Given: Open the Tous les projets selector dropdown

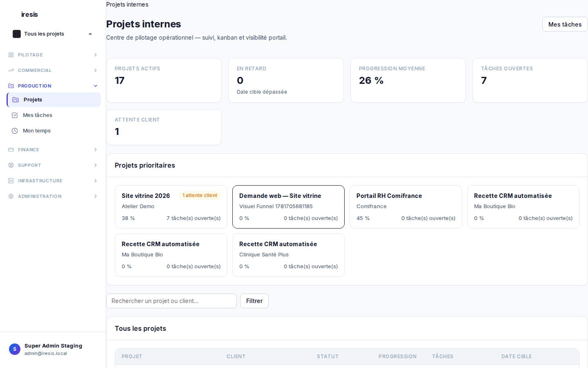Looking at the screenshot, I should [52, 34].
